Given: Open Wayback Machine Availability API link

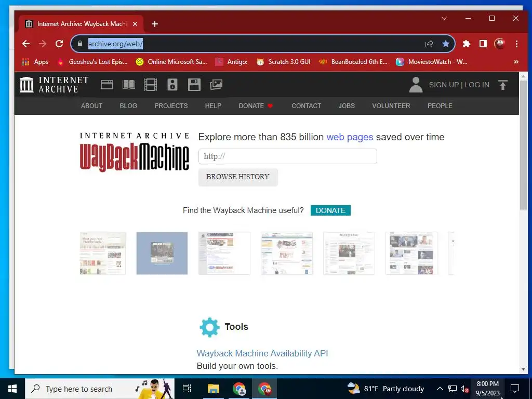Looking at the screenshot, I should [262, 353].
